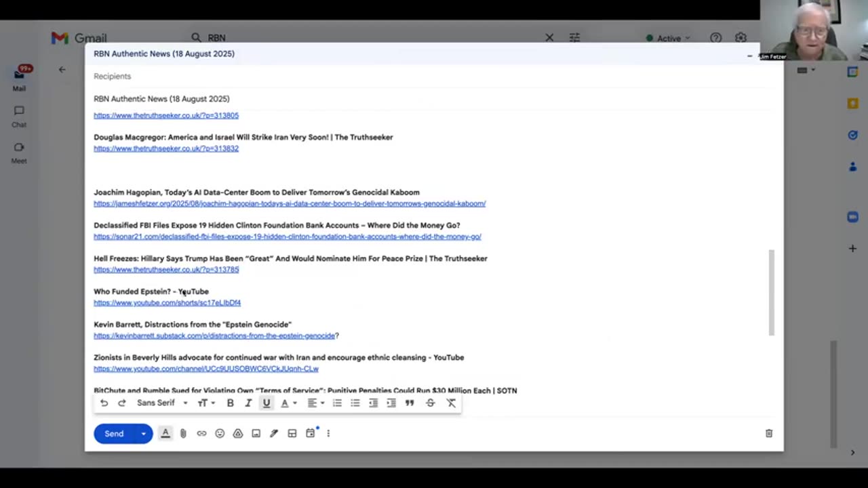
Task: Open the text alignment dropdown
Action: pos(315,403)
